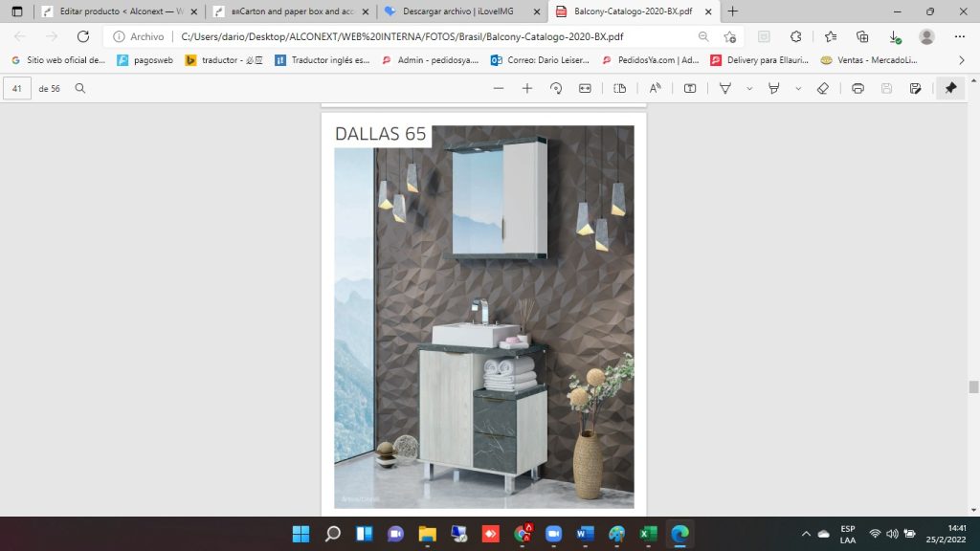
Task: Select the Draw pen tool
Action: (725, 89)
